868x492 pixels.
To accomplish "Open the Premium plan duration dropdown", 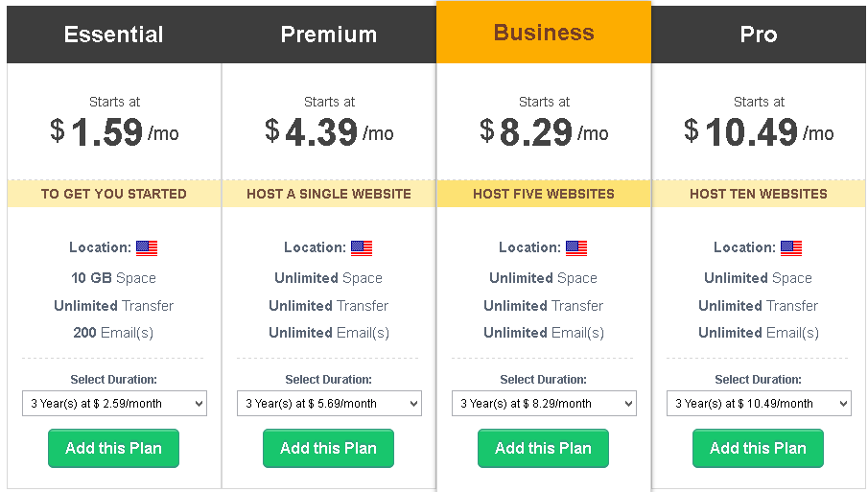I will [x=329, y=404].
